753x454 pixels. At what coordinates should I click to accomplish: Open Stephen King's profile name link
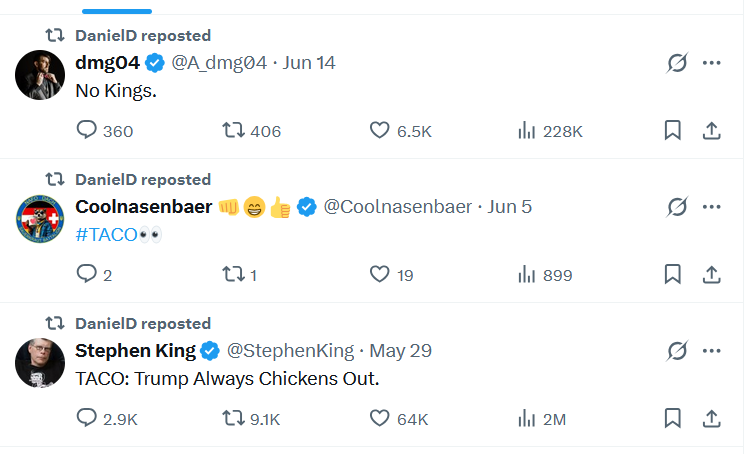(136, 351)
